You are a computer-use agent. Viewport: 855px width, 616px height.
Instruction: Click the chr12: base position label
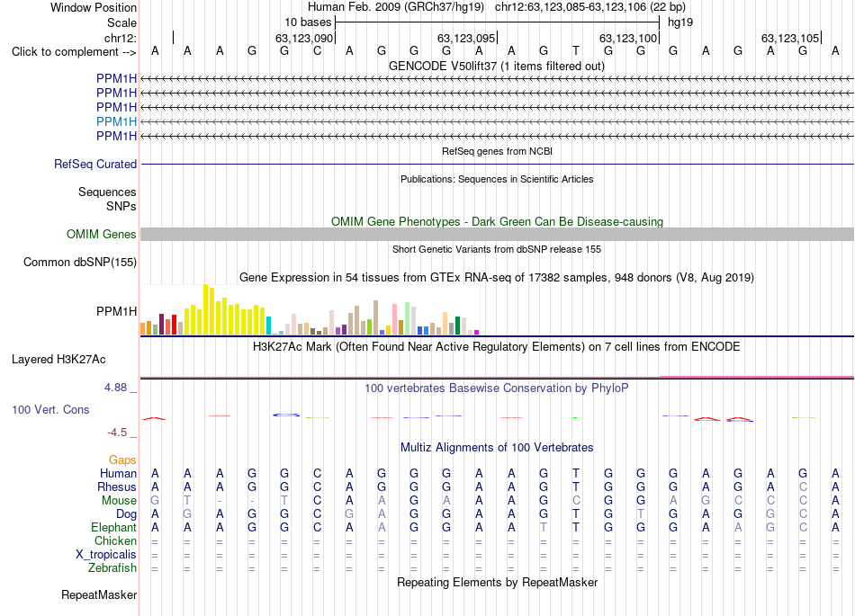tap(121, 38)
